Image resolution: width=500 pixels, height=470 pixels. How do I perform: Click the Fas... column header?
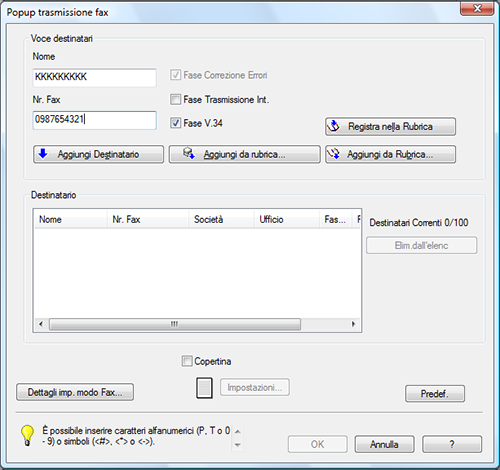pos(335,219)
